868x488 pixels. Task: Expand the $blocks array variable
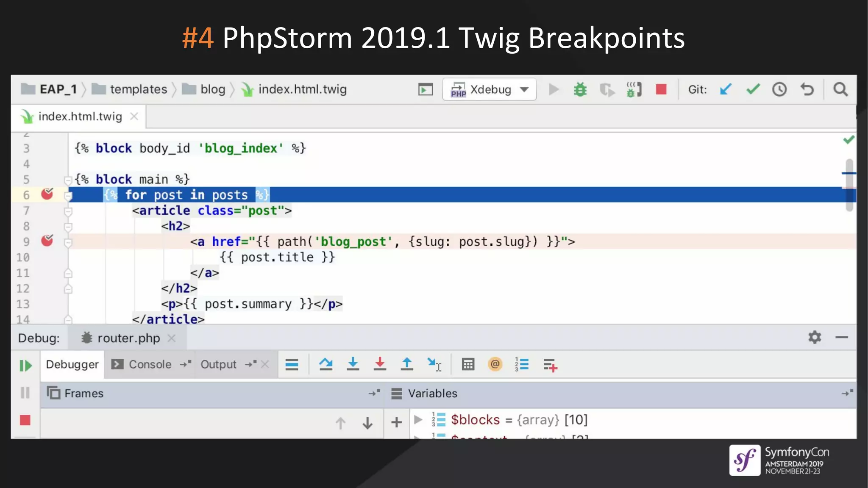pyautogui.click(x=418, y=419)
